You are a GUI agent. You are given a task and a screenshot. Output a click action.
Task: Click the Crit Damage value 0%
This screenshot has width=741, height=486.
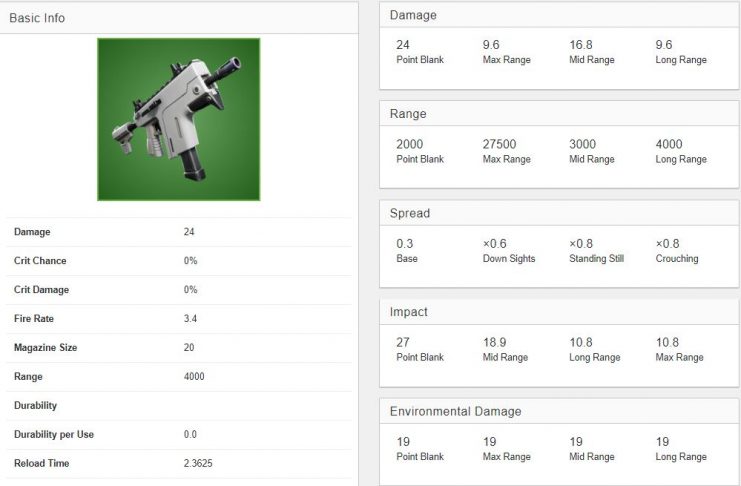190,289
